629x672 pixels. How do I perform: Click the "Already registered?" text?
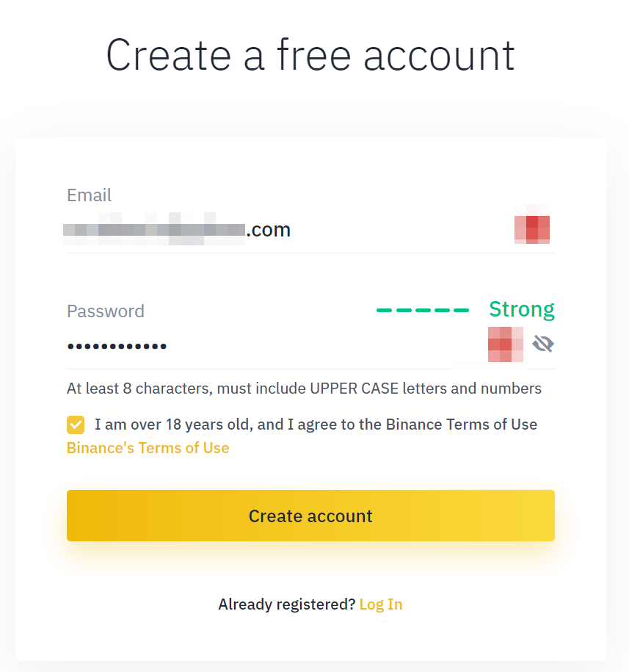point(286,604)
